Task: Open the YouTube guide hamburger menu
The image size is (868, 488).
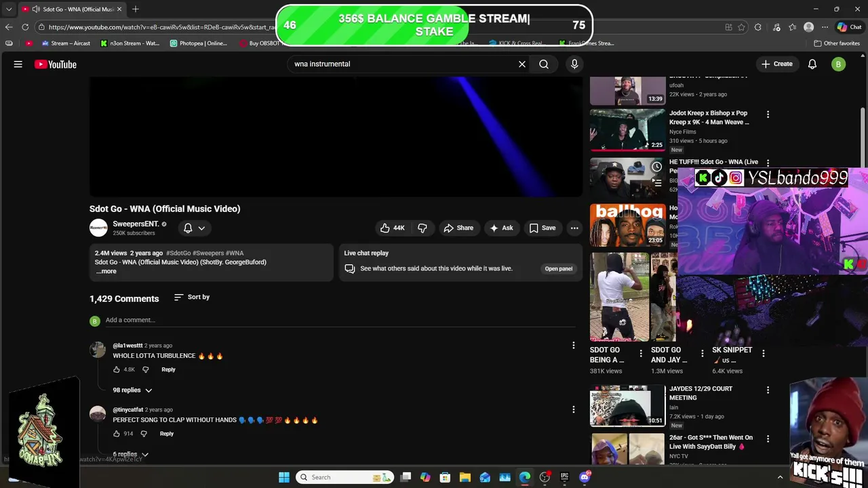Action: (x=18, y=64)
